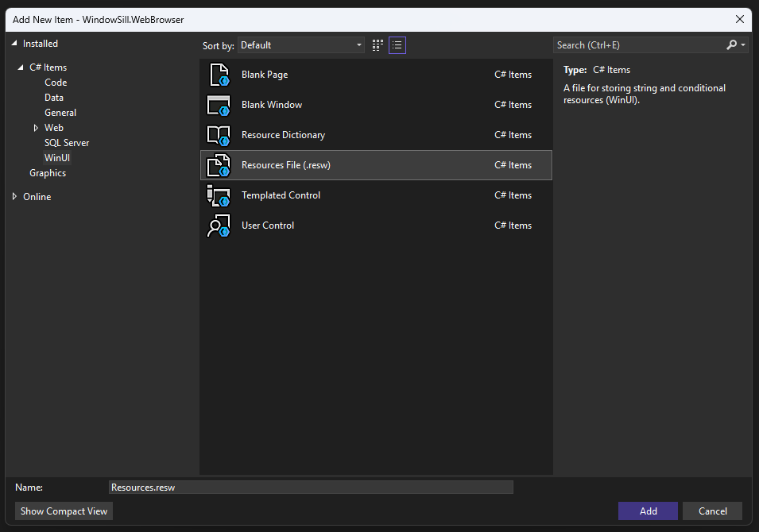
Task: Select the Blank Page template name
Action: click(265, 75)
